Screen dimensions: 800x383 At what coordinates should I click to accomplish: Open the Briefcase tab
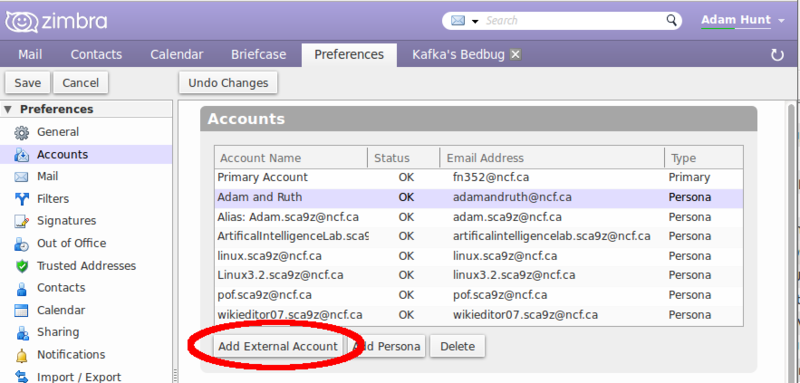[x=258, y=55]
